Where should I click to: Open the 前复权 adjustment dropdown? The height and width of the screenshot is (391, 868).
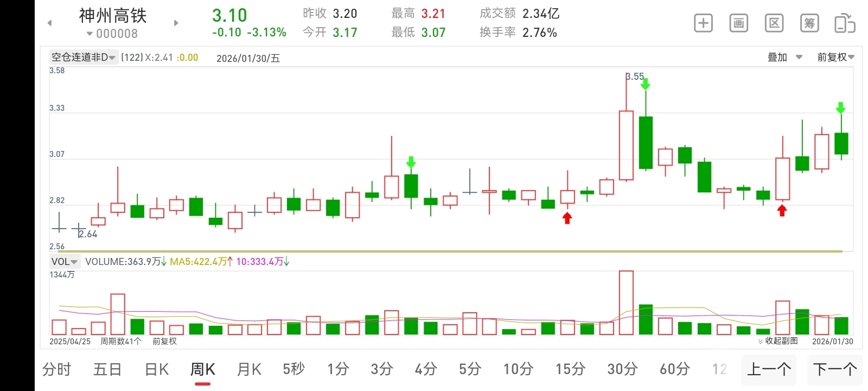tap(835, 57)
